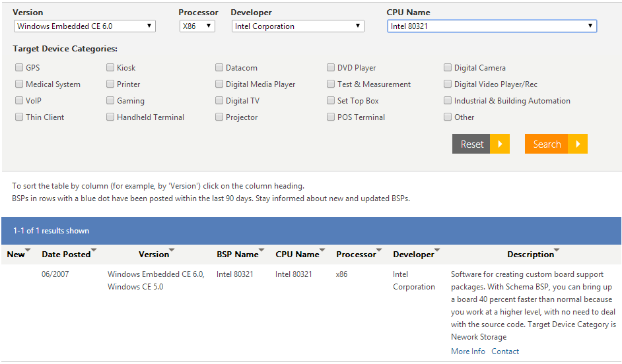
Task: Open the Developer dropdown
Action: (298, 26)
